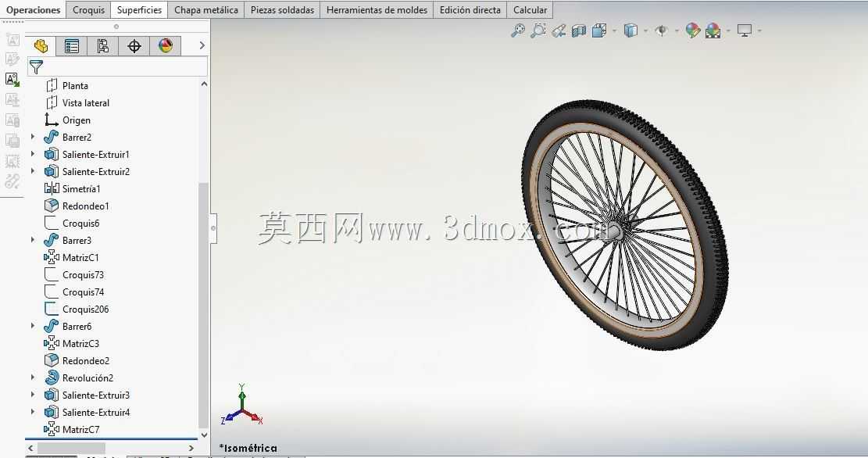Click the View Settings monitor icon
This screenshot has height=458, width=868.
745,30
